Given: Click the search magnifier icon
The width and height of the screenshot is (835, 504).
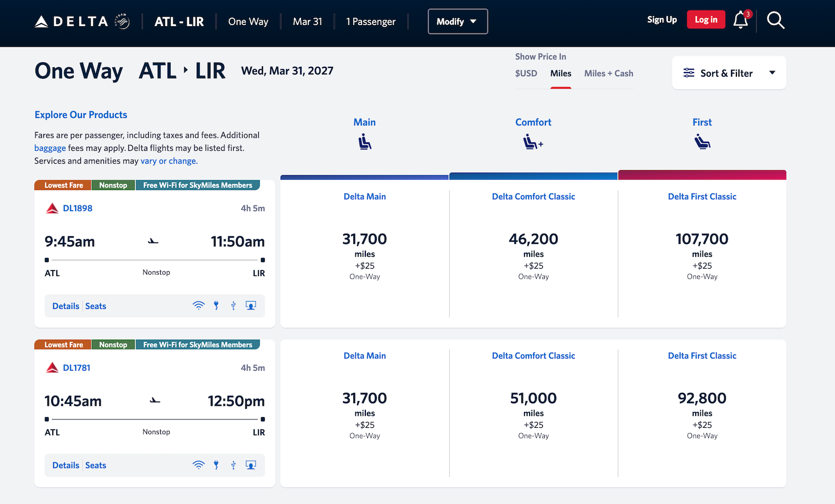Looking at the screenshot, I should (x=776, y=20).
